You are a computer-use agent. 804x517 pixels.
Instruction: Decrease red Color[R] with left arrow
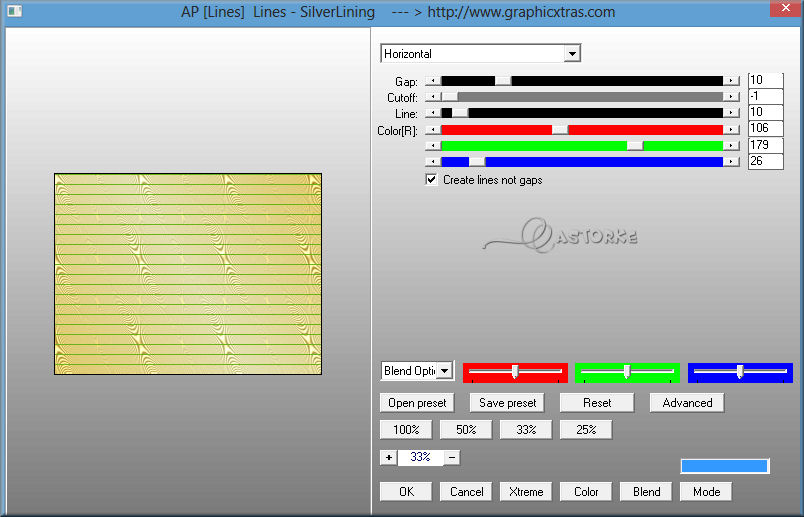433,130
